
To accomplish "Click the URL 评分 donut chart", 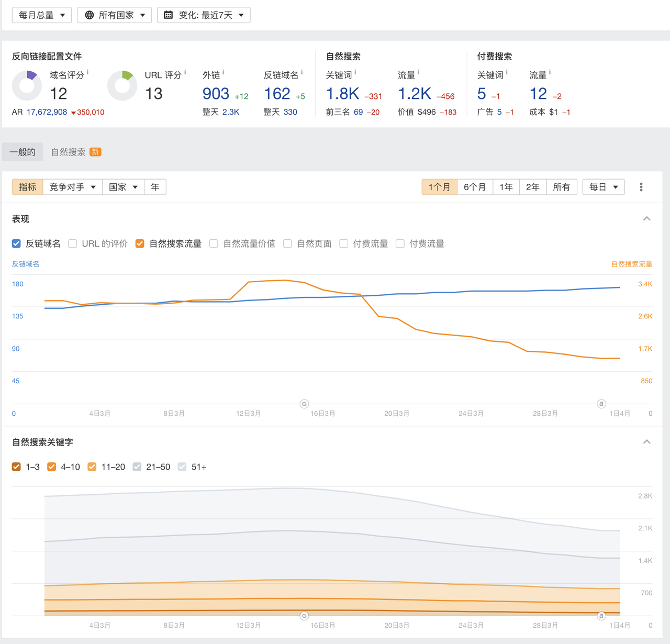I will [x=122, y=85].
